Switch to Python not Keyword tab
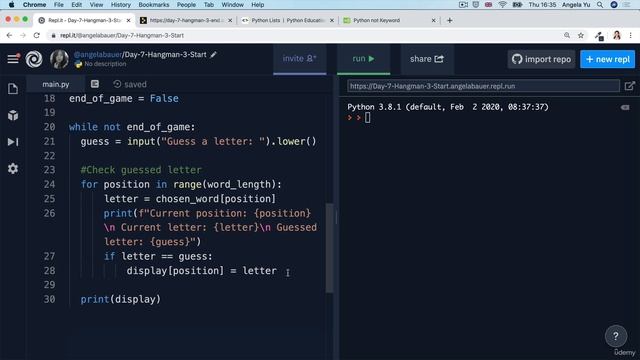Image resolution: width=640 pixels, height=360 pixels. tap(376, 20)
